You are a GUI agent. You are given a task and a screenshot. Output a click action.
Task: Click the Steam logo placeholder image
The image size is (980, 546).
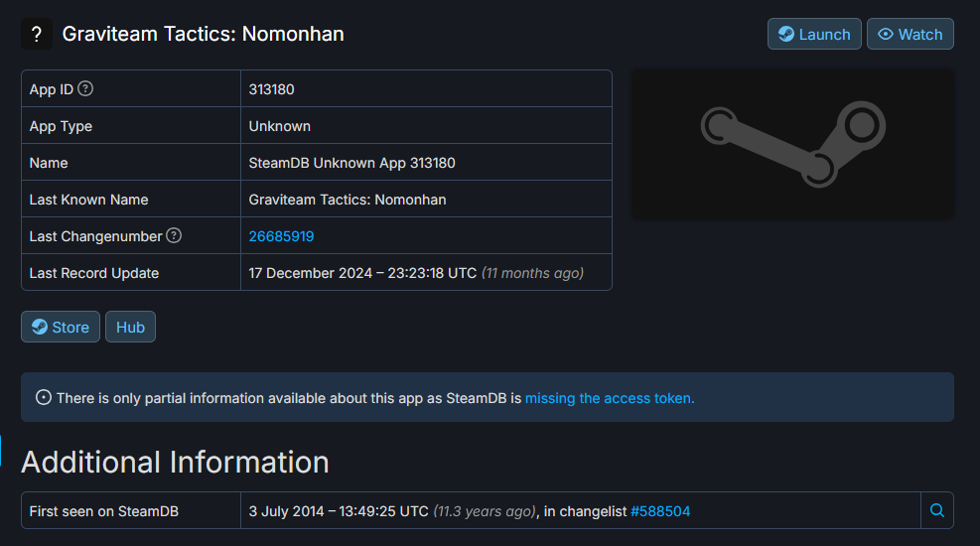pyautogui.click(x=792, y=144)
